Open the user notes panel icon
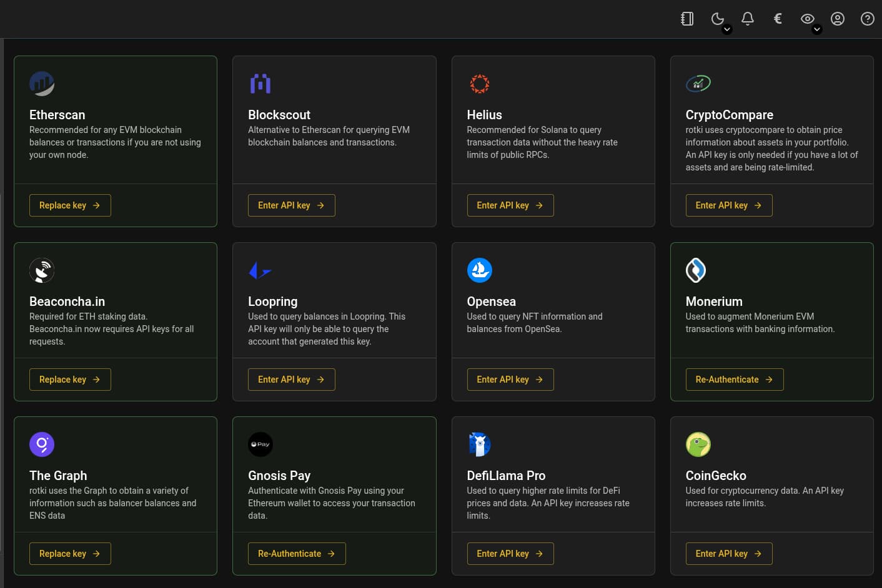The image size is (882, 588). 687,19
